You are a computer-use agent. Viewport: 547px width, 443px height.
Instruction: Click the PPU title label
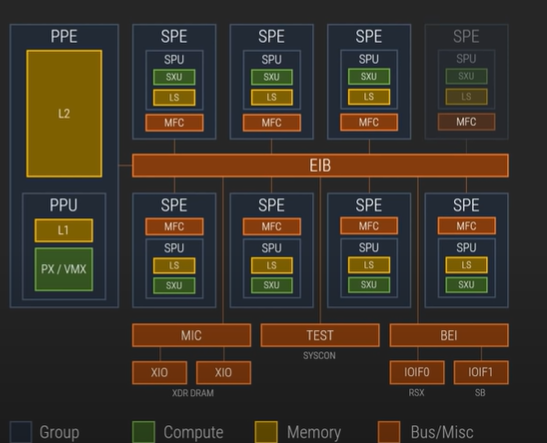pyautogui.click(x=63, y=205)
